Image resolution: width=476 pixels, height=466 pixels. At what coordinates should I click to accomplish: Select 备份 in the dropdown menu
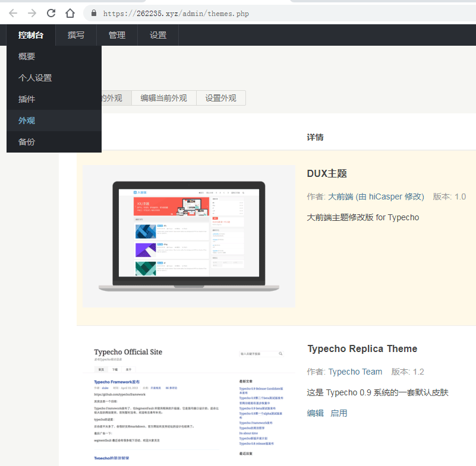pos(54,142)
